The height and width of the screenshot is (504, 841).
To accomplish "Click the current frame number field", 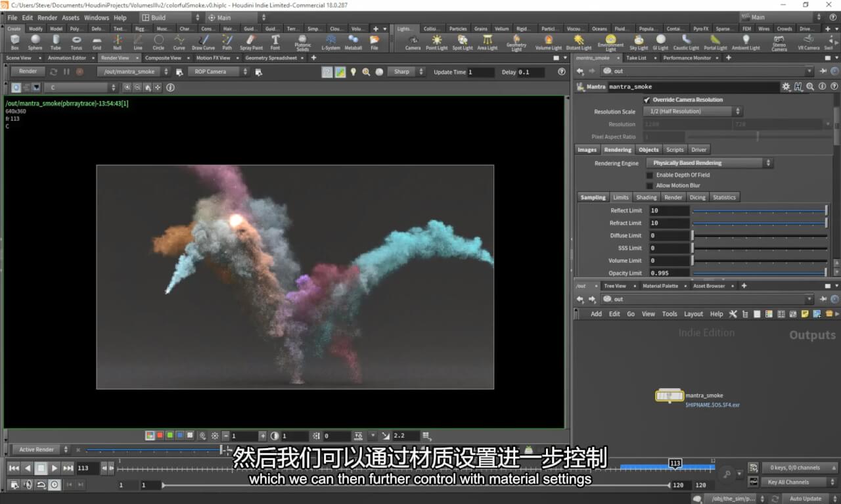I will (x=87, y=468).
